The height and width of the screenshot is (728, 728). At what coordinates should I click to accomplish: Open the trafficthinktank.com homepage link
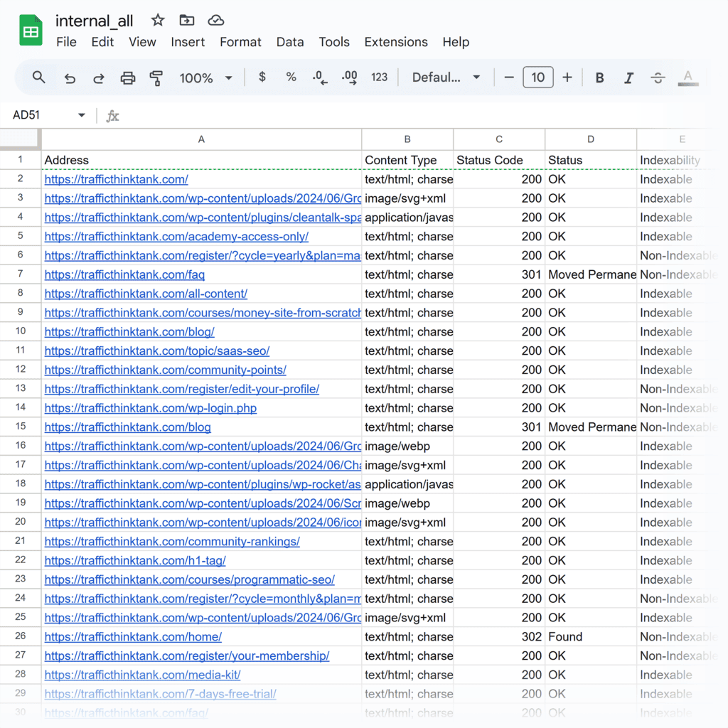click(x=116, y=179)
